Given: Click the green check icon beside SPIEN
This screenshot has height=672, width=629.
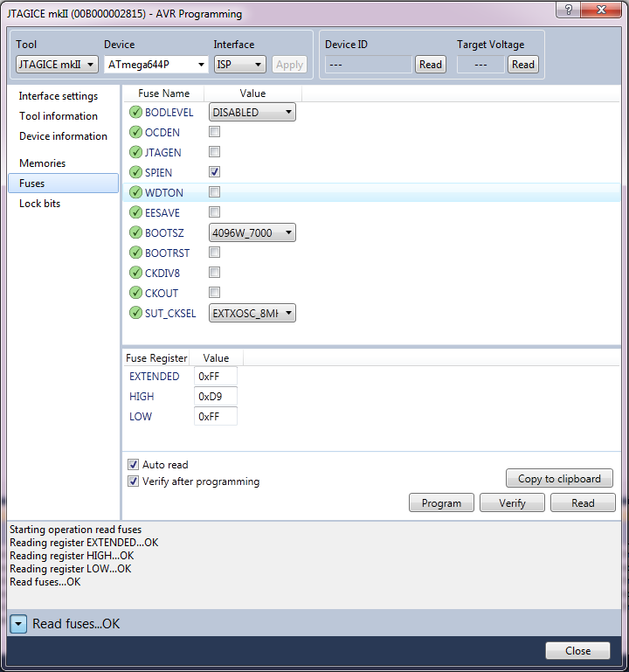Looking at the screenshot, I should coord(135,172).
